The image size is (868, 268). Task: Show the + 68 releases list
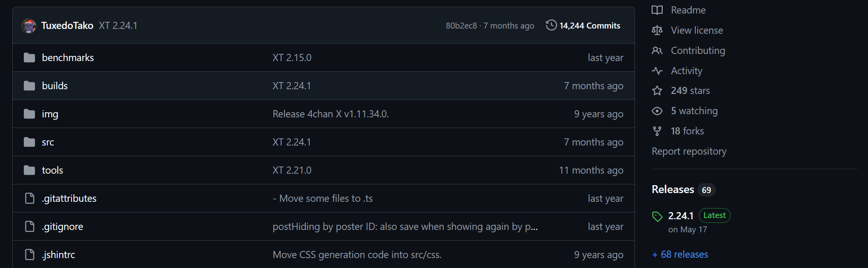click(680, 255)
